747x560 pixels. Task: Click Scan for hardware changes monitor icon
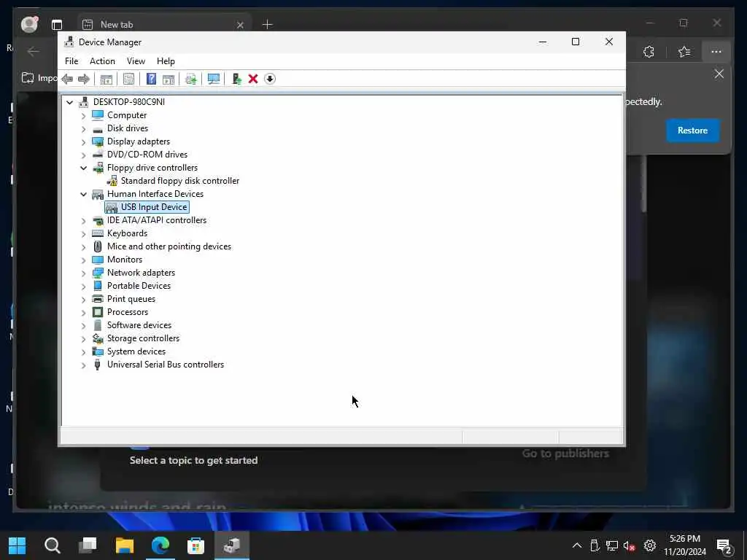(x=214, y=79)
